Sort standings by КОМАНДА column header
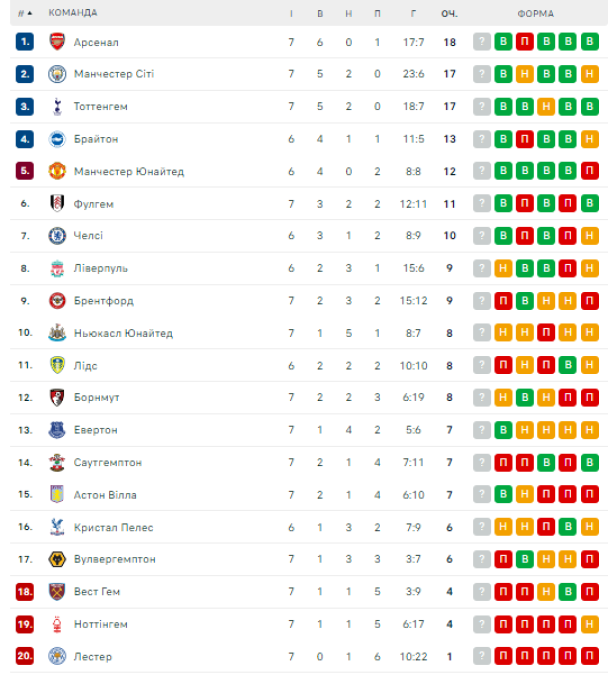The width and height of the screenshot is (608, 675). [73, 13]
